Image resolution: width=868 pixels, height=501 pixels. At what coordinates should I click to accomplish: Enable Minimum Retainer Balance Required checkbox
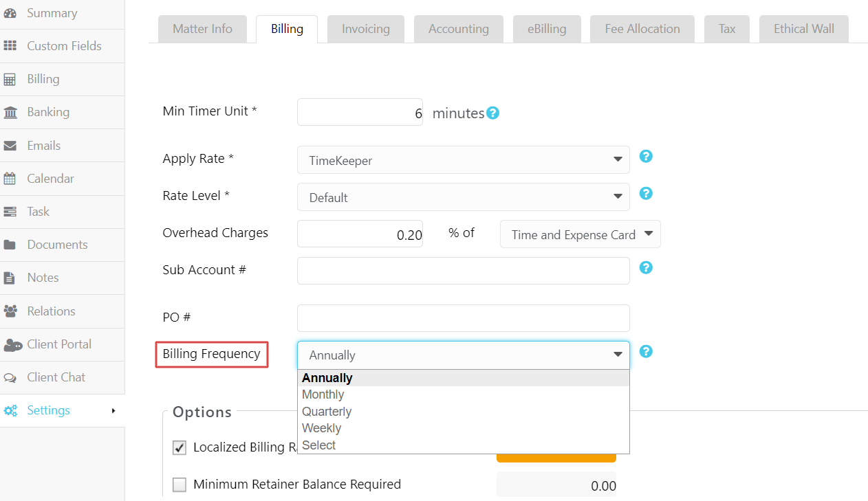(180, 485)
